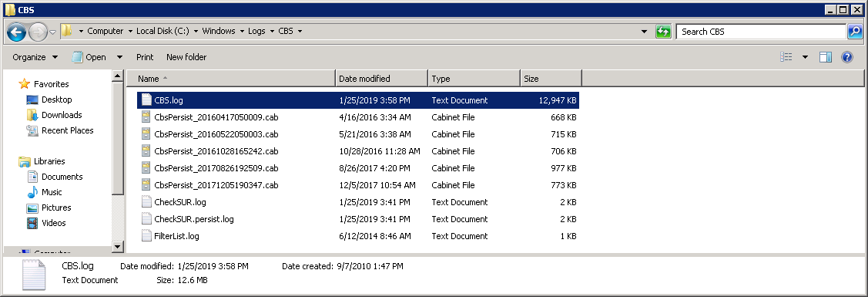Expand the arrow after Computer breadcrumb
Image resolution: width=868 pixels, height=297 pixels.
[129, 32]
